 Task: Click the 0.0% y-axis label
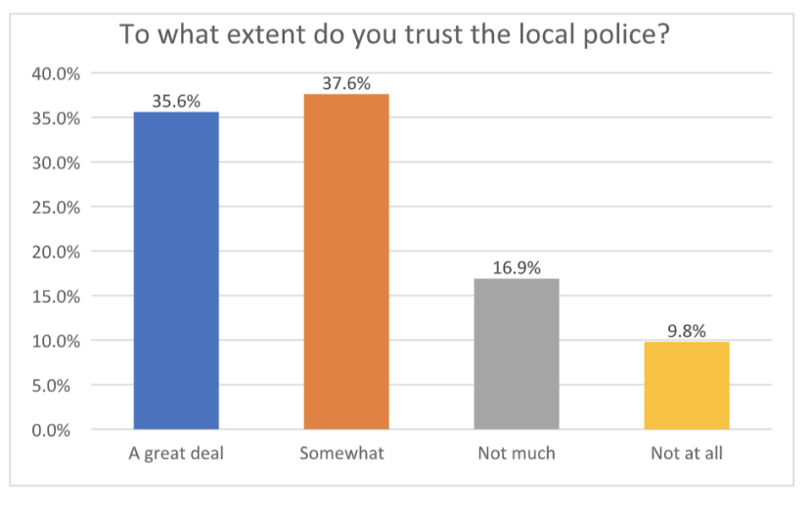(63, 430)
